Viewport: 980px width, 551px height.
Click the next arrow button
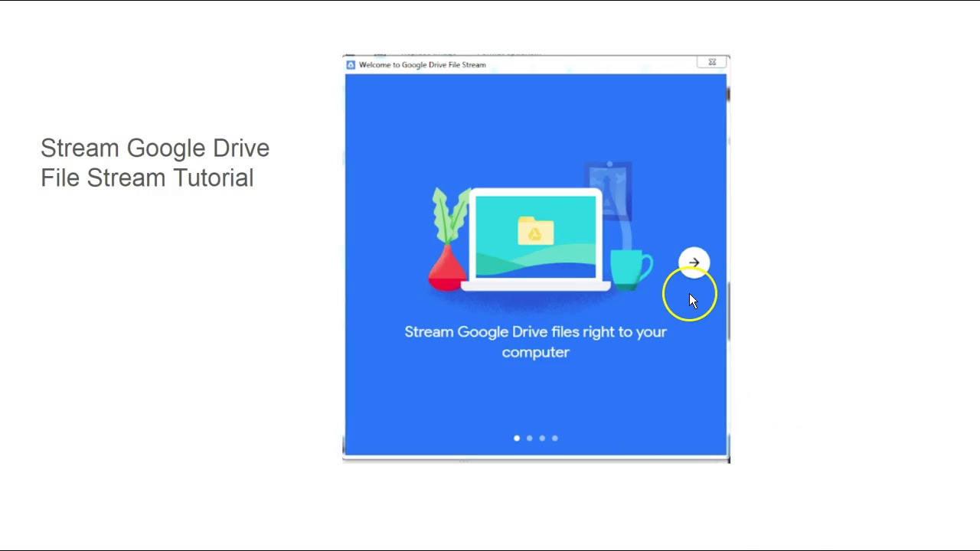(694, 262)
